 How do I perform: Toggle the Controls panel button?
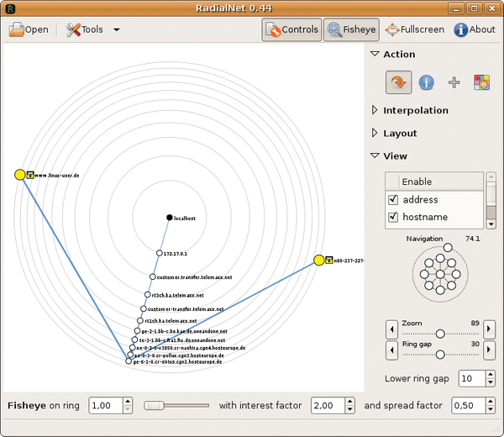click(291, 29)
